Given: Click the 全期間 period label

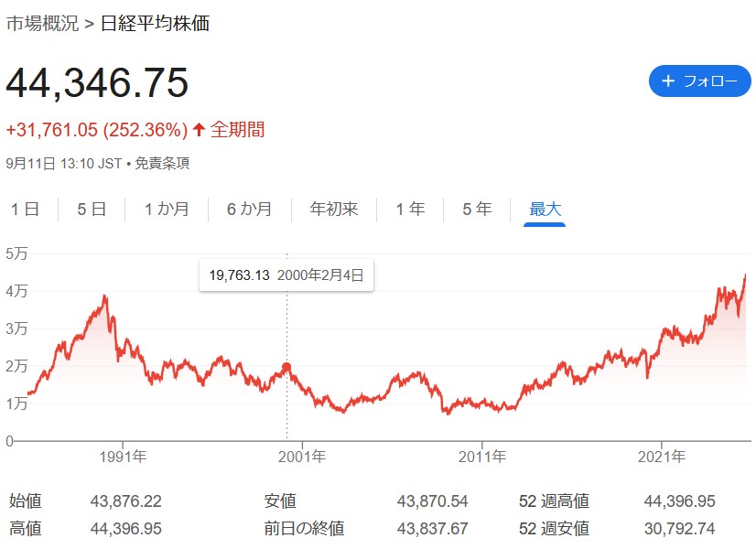Looking at the screenshot, I should (238, 130).
